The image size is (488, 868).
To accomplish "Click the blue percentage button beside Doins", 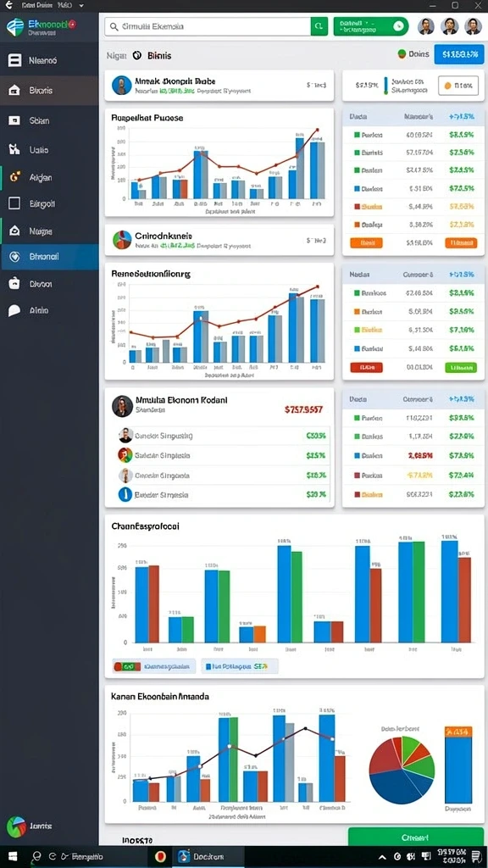I will 458,54.
